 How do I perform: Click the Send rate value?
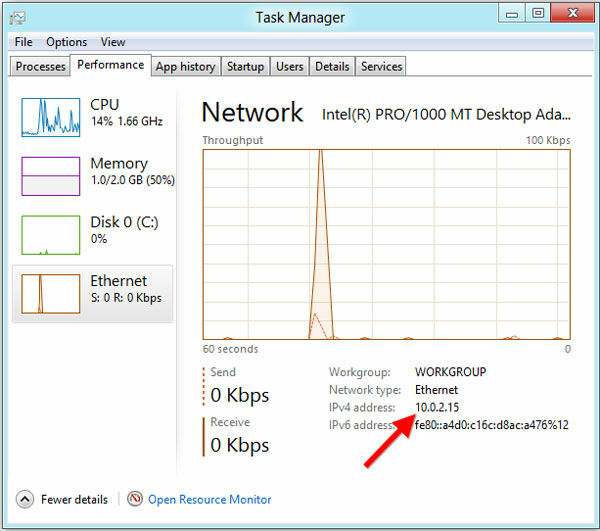(x=240, y=395)
